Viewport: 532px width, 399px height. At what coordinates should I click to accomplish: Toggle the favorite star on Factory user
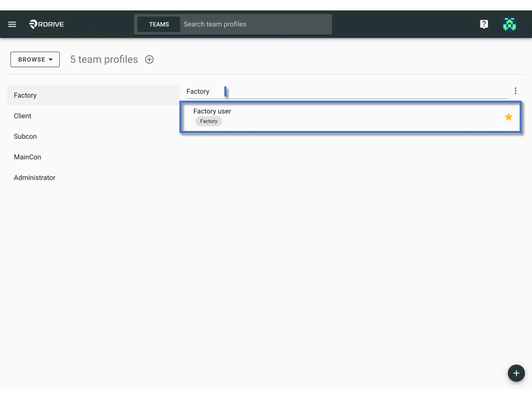pyautogui.click(x=508, y=117)
